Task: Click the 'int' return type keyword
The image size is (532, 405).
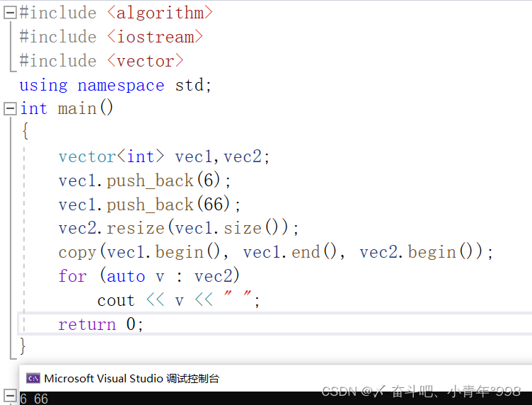Action: (x=33, y=109)
